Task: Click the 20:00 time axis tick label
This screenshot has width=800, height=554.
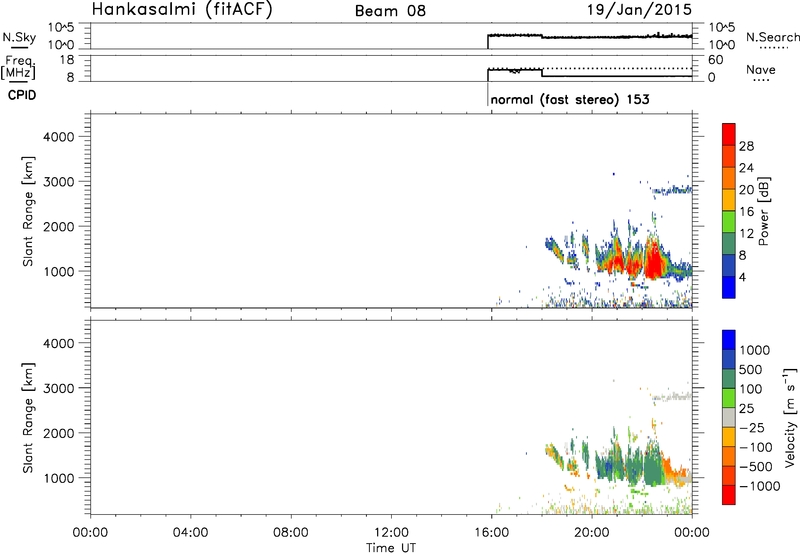Action: click(x=592, y=533)
